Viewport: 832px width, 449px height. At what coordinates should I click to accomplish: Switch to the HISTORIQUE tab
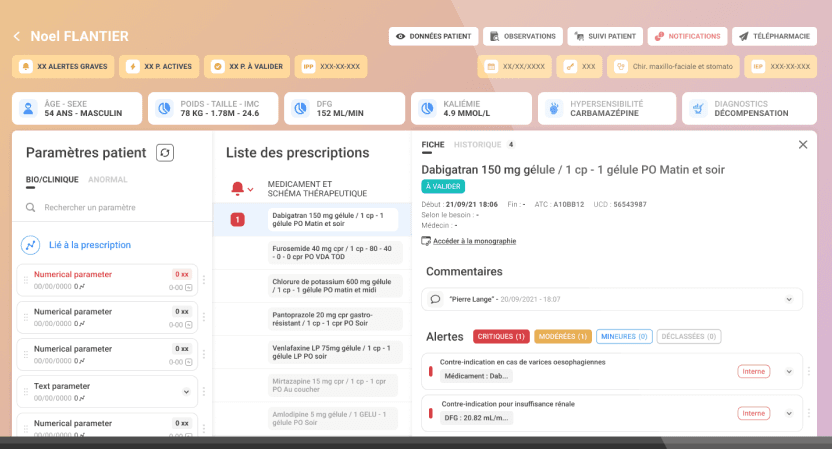pos(478,144)
